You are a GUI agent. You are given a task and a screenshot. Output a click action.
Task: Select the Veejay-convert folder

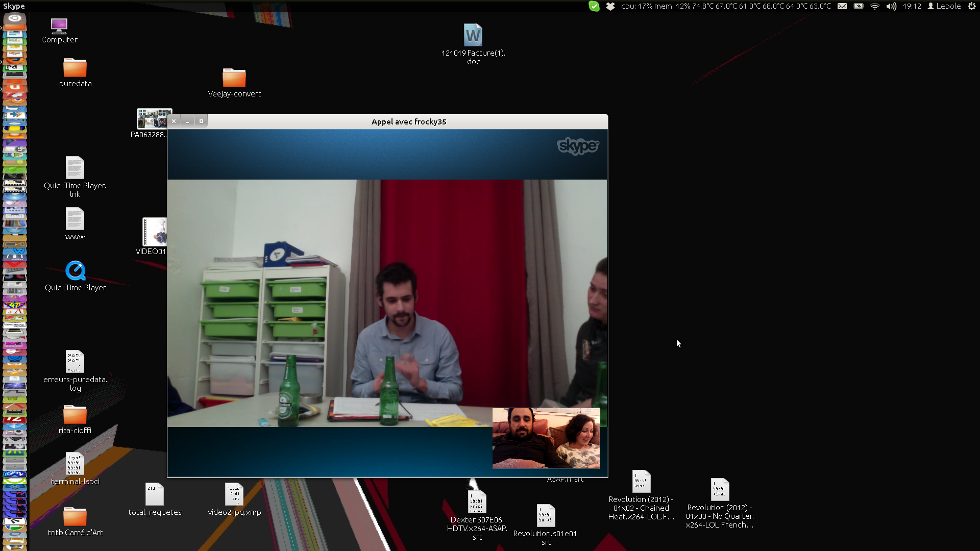click(x=234, y=78)
